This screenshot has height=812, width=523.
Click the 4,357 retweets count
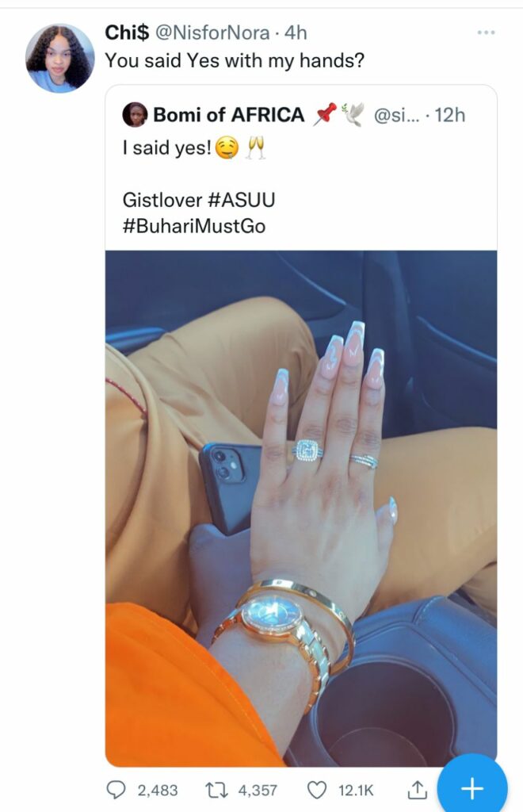click(257, 791)
